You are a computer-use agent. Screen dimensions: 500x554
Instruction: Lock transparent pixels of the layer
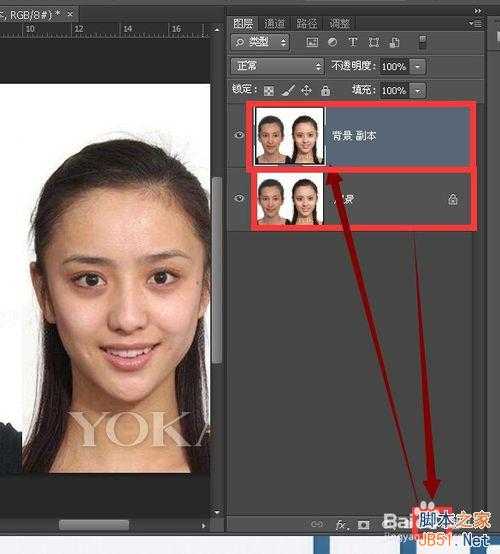(x=269, y=91)
